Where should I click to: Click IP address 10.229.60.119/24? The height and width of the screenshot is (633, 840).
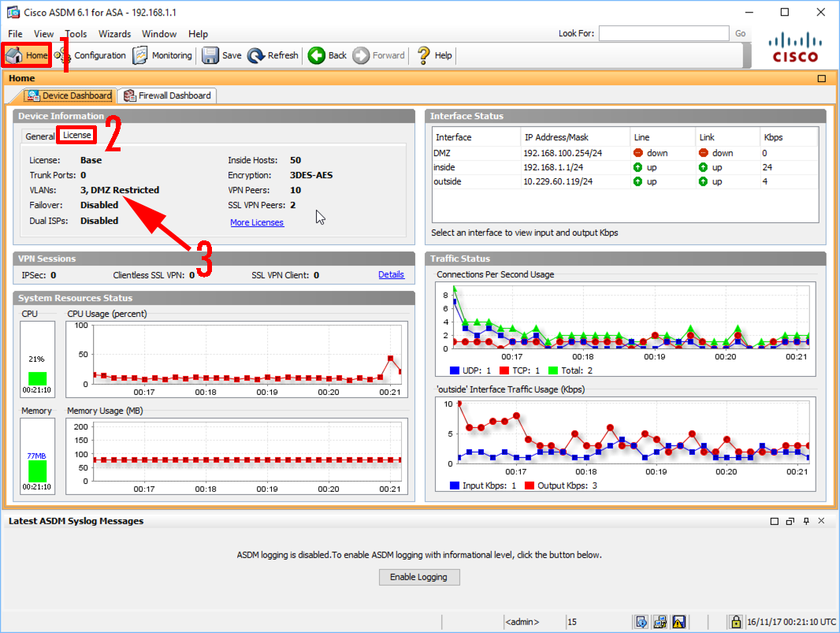558,181
